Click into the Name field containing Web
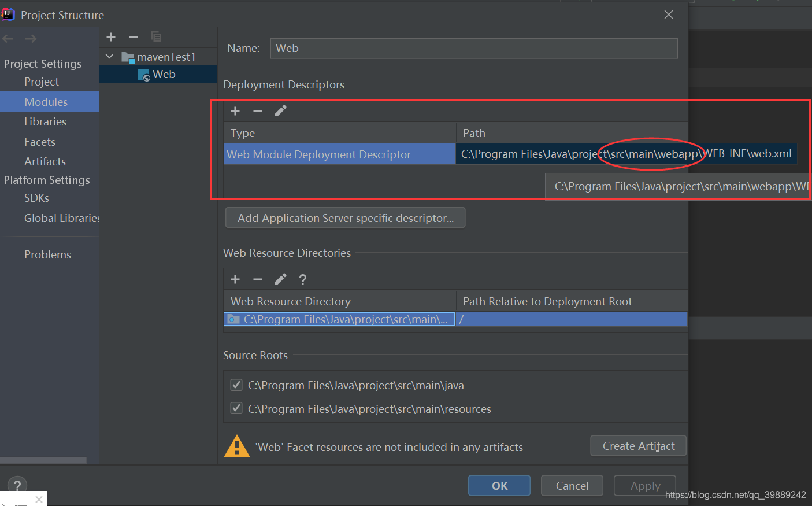Screen dimensions: 812x506 coord(474,48)
